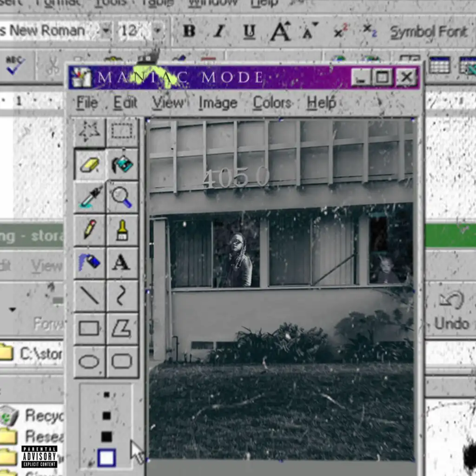Screen dimensions: 476x476
Task: Pick the yellow Eraser tool
Action: pos(89,165)
